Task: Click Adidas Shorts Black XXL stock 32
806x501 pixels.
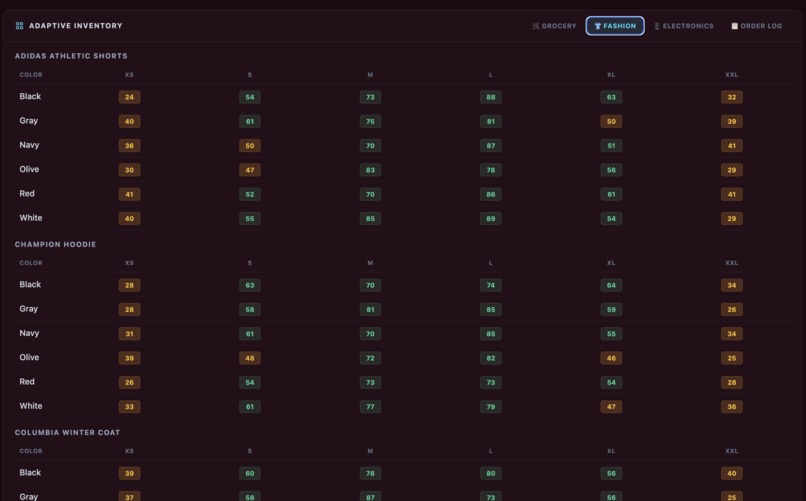Action: click(731, 97)
